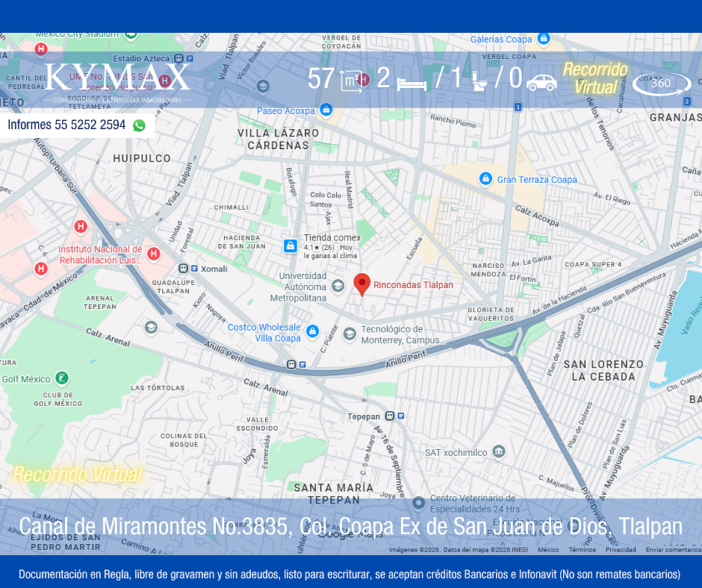Click the 360 virtual tour icon

pos(662,84)
